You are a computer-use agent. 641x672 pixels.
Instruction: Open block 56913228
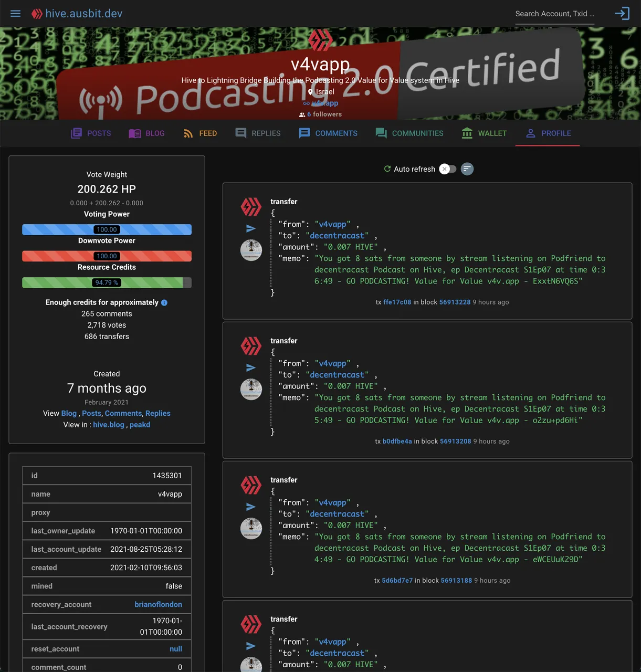455,302
